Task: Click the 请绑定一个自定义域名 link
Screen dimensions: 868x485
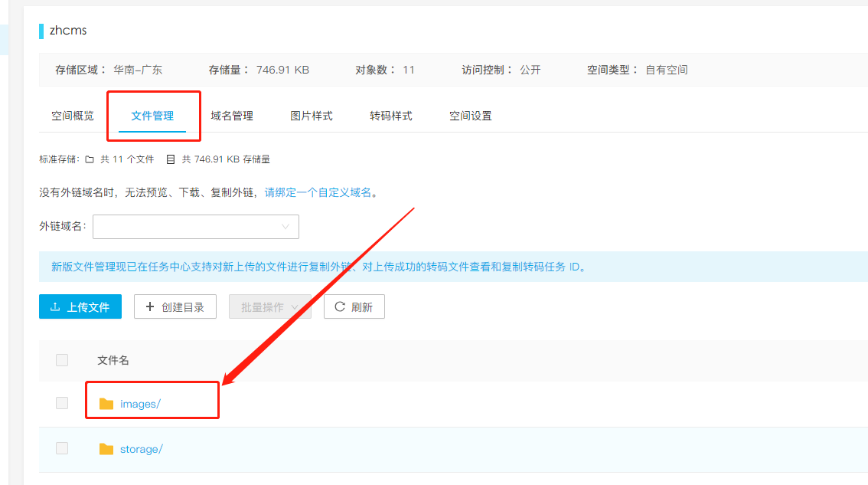Action: click(318, 193)
